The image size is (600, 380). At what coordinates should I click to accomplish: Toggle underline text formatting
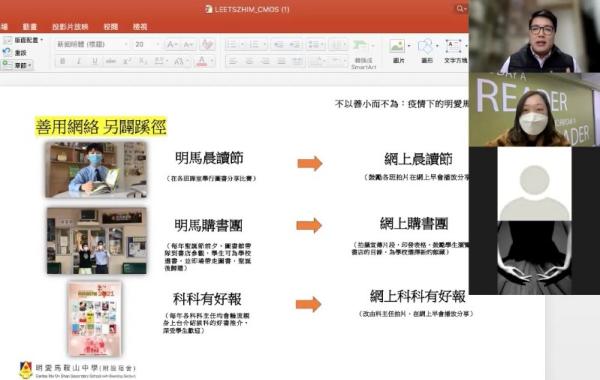pyautogui.click(x=95, y=61)
